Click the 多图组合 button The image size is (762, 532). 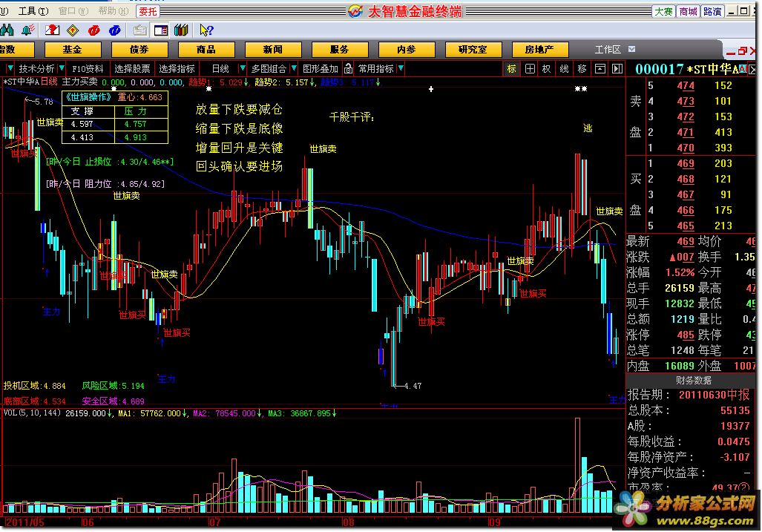269,68
